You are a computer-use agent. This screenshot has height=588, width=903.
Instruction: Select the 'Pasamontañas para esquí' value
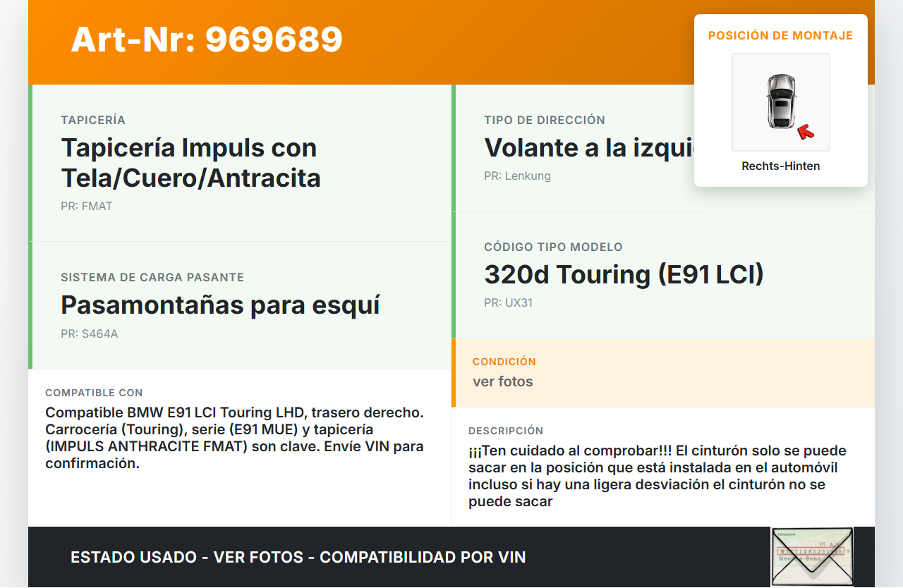point(221,305)
